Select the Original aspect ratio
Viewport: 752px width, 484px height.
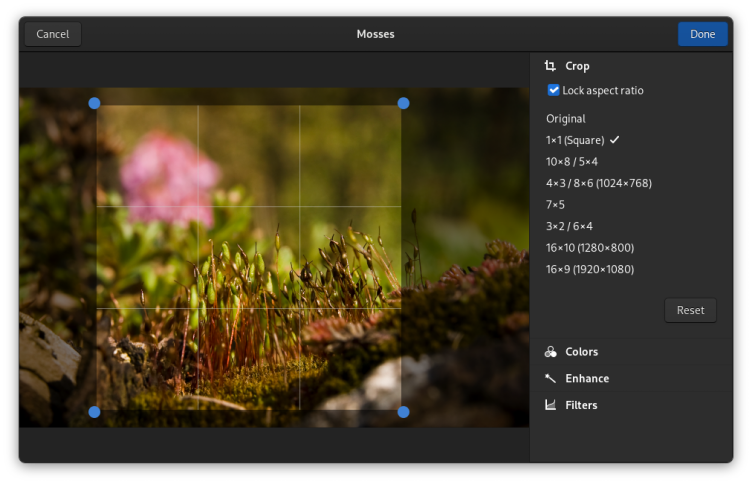[566, 119]
